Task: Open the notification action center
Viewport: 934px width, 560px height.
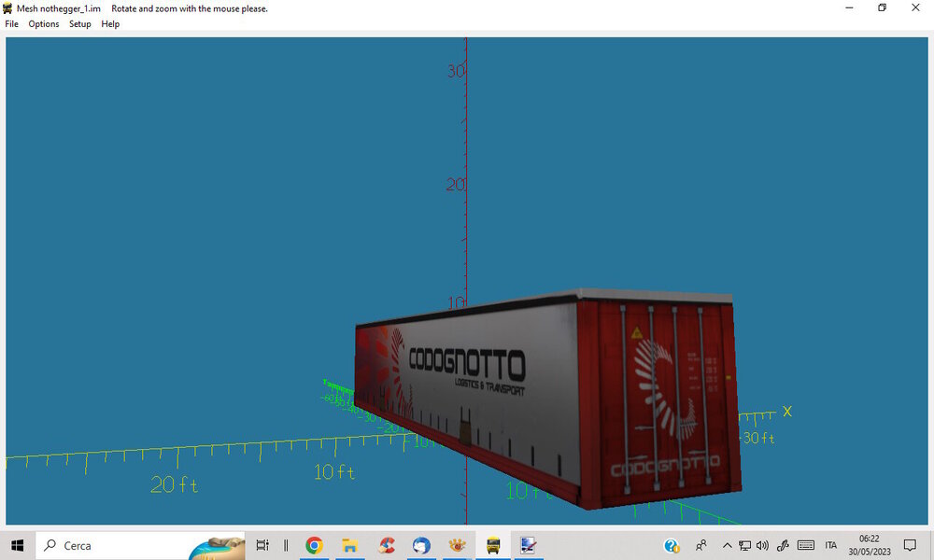Action: click(910, 545)
